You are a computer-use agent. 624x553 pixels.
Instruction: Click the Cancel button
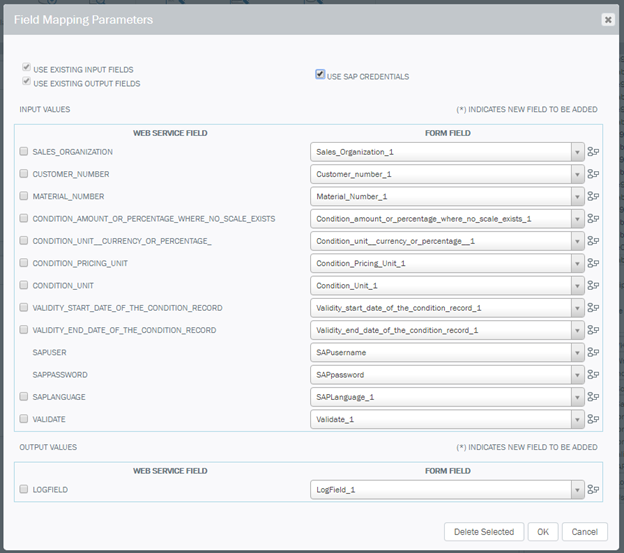tap(585, 532)
